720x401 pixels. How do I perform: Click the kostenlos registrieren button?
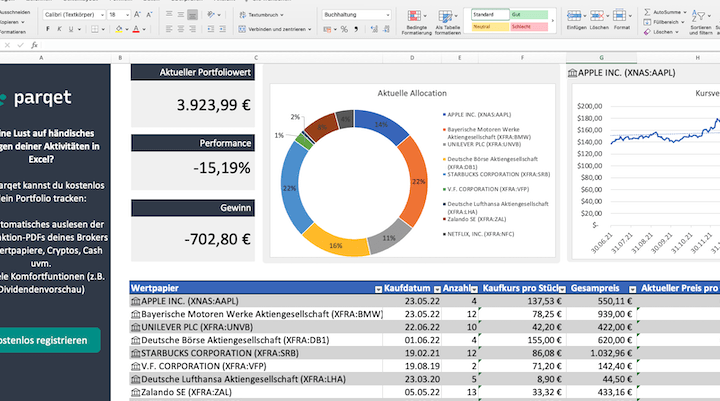click(x=48, y=340)
